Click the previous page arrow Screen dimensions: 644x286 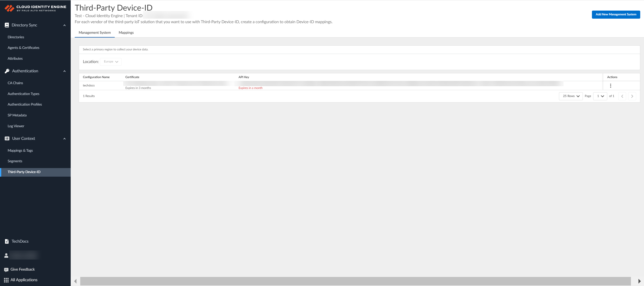point(622,96)
